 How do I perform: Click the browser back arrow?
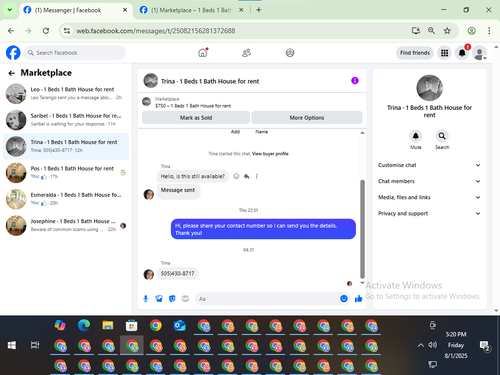tap(11, 31)
